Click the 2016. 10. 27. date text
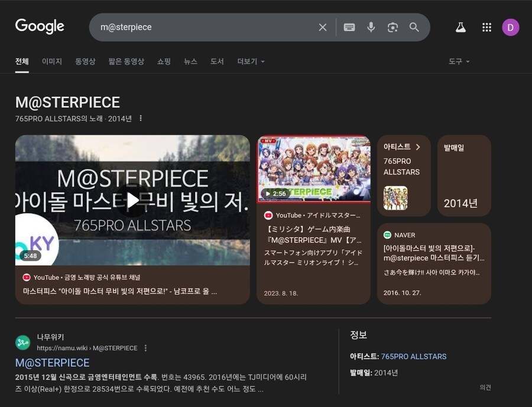Image resolution: width=532 pixels, height=407 pixels. pyautogui.click(x=402, y=293)
